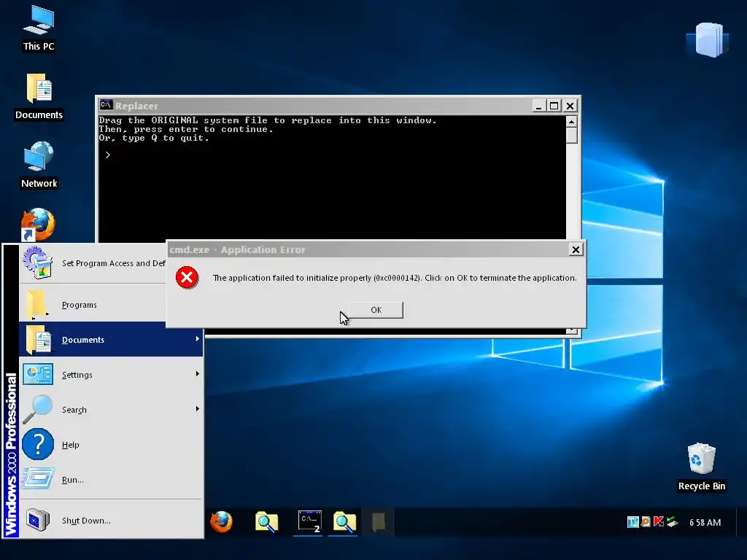Click first folder search icon in taskbar

[x=266, y=522]
